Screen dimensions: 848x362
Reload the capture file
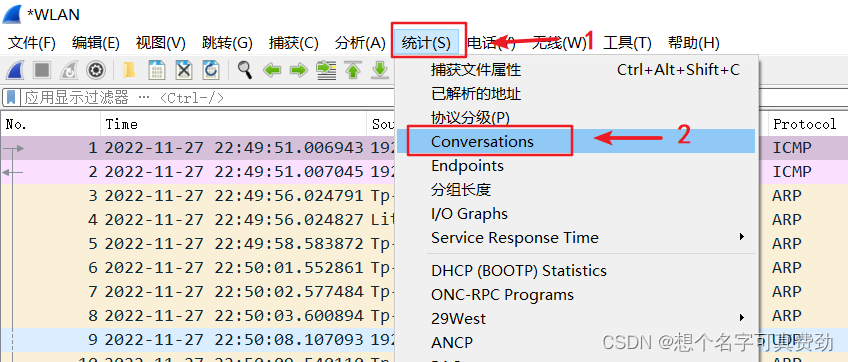(210, 70)
